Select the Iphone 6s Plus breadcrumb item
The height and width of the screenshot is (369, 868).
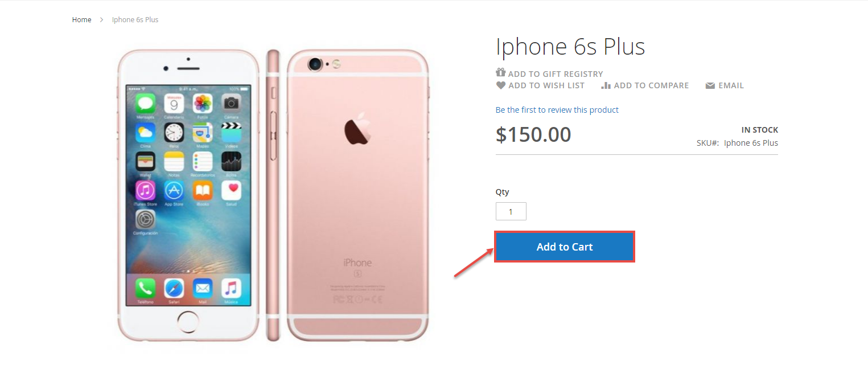[x=135, y=20]
